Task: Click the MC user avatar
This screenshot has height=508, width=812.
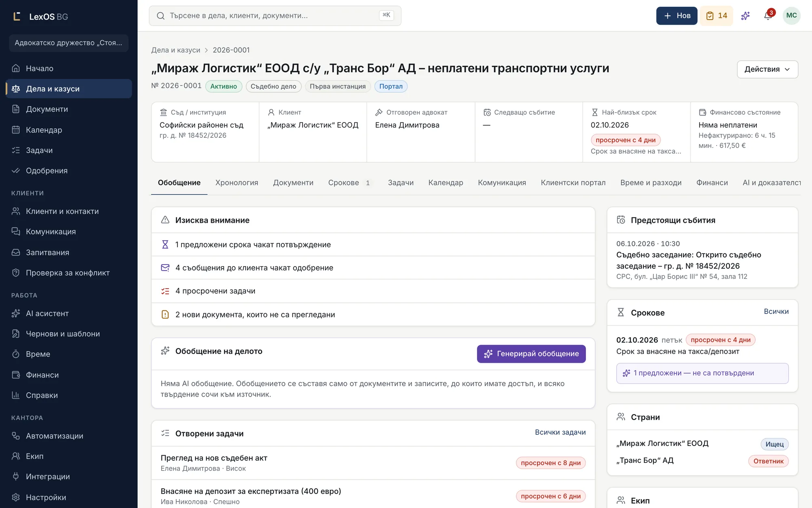Action: click(x=791, y=16)
